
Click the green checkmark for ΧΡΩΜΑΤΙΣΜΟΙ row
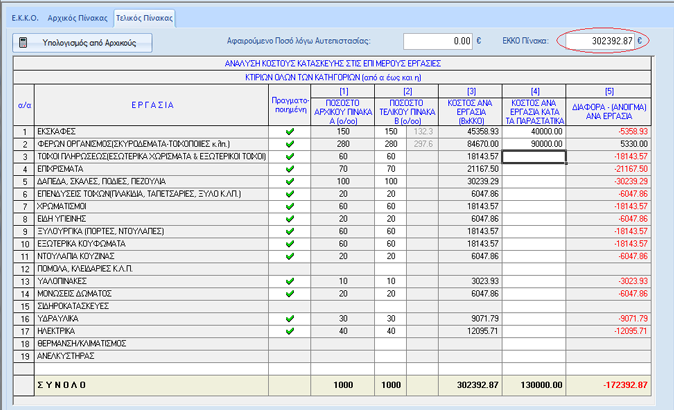click(289, 205)
